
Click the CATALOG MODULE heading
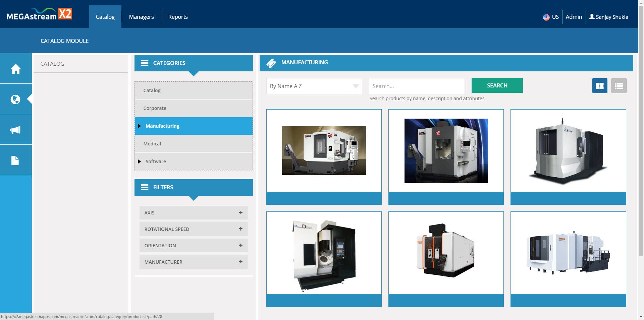[x=65, y=41]
